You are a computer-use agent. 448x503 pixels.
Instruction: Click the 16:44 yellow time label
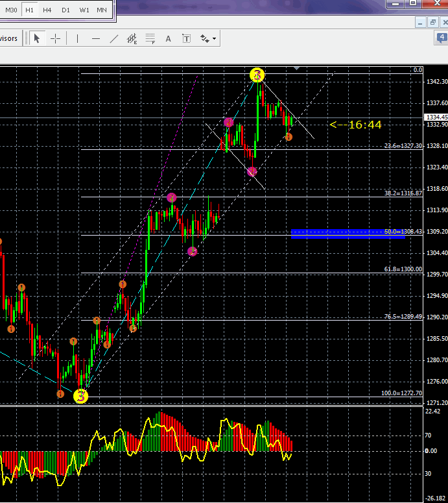pos(355,125)
